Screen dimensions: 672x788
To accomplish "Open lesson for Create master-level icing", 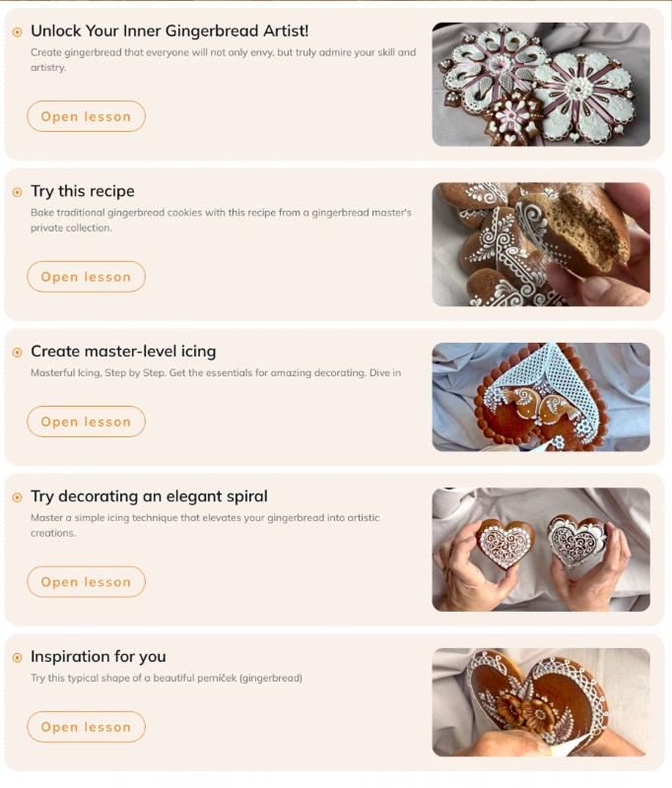I will pyautogui.click(x=86, y=422).
